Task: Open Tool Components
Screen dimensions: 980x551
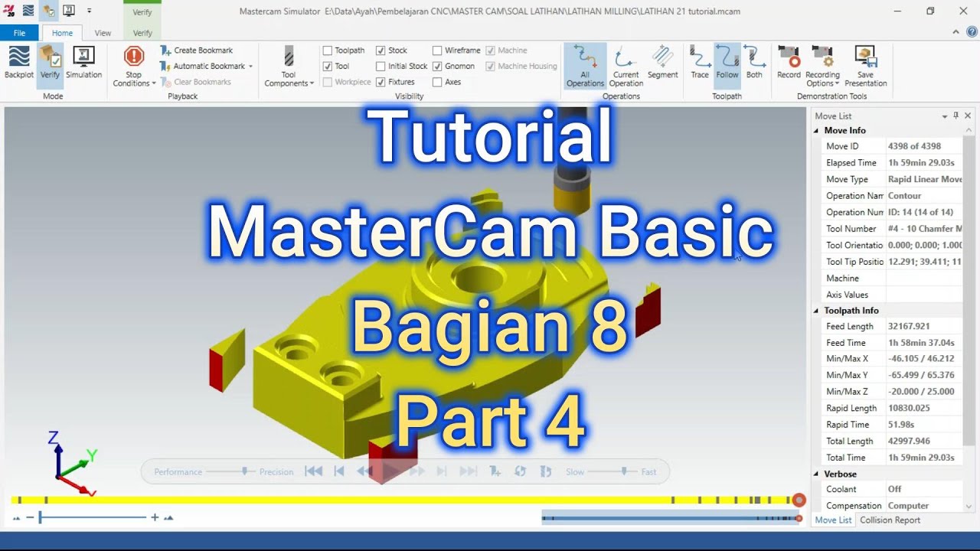Action: [x=289, y=67]
